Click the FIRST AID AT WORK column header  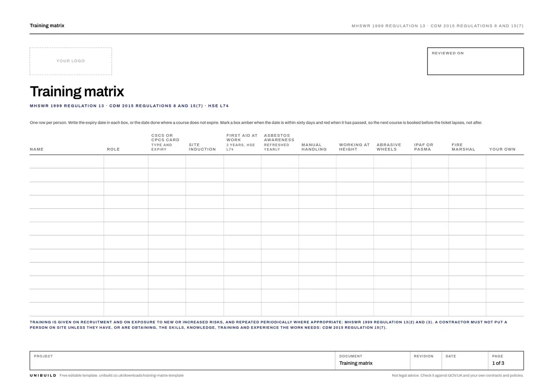pos(242,142)
